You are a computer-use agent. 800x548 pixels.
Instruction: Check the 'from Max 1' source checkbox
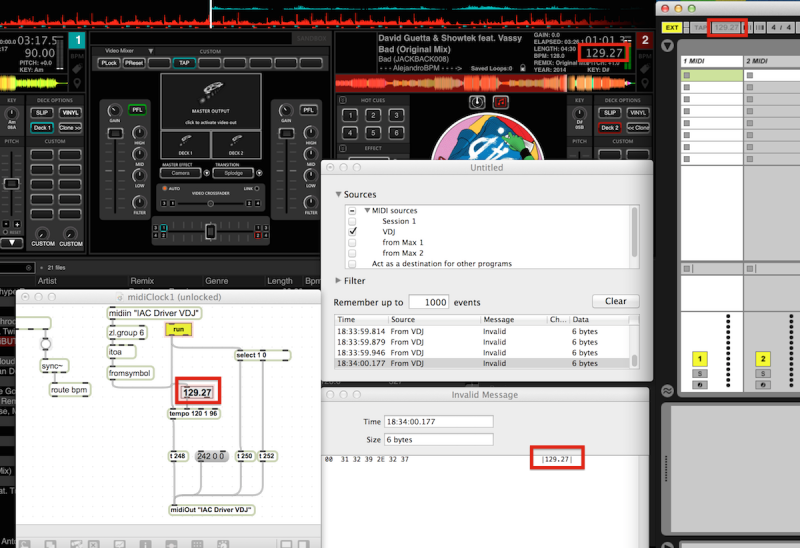coord(352,242)
